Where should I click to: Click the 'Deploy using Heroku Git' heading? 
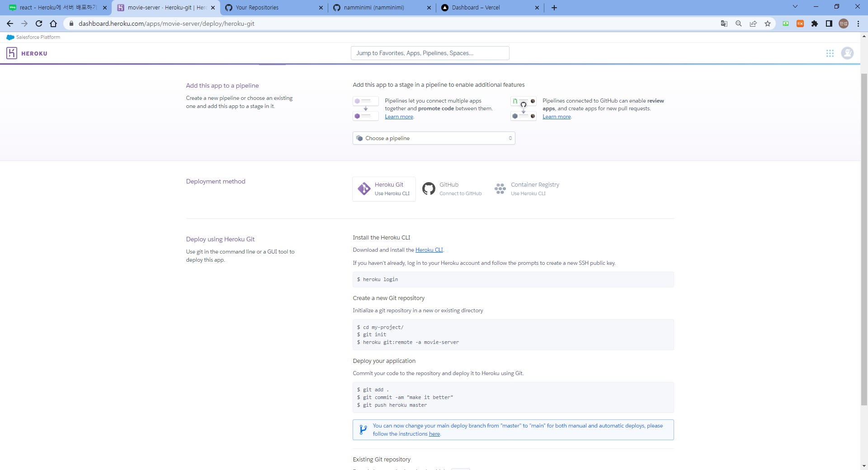(x=220, y=239)
